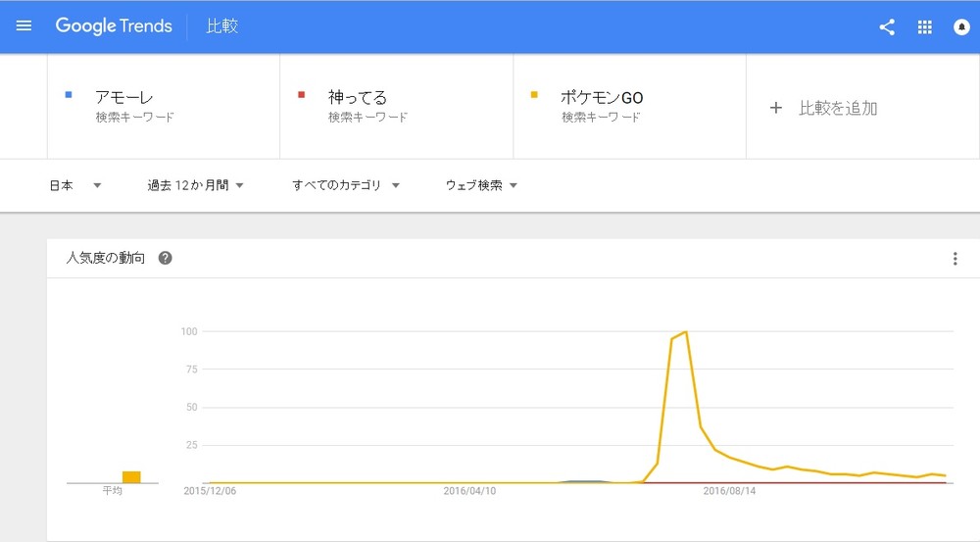Viewport: 980px width, 542px height.
Task: Open the 過去 12 か月間 time range dropdown
Action: [195, 185]
